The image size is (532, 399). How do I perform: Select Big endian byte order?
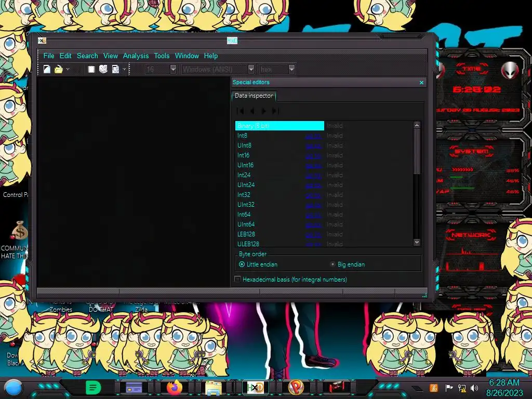click(348, 264)
